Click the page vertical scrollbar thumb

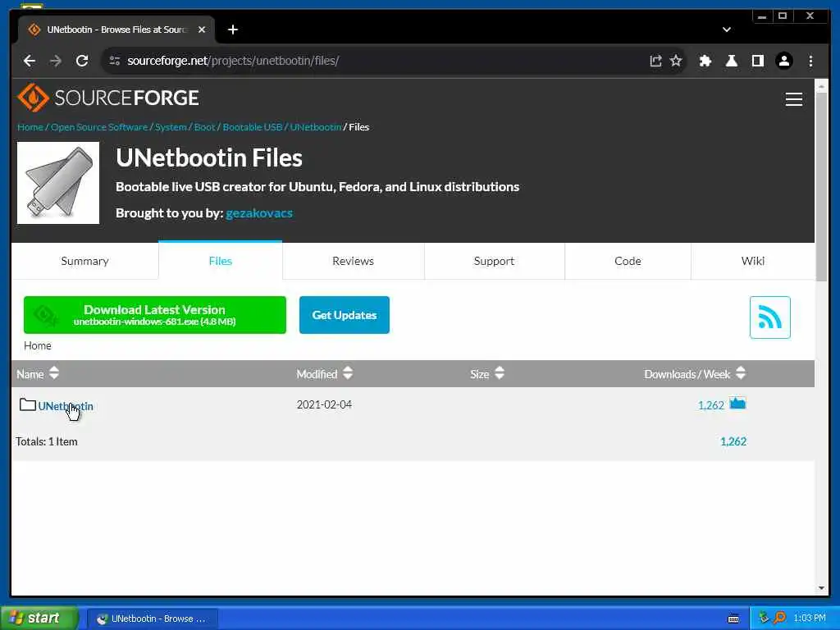[821, 186]
